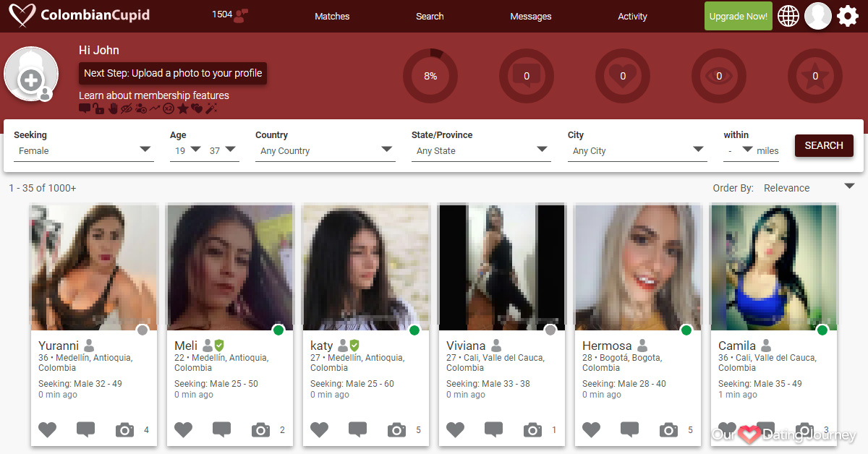Click the Upgrade Now! button

tap(739, 16)
